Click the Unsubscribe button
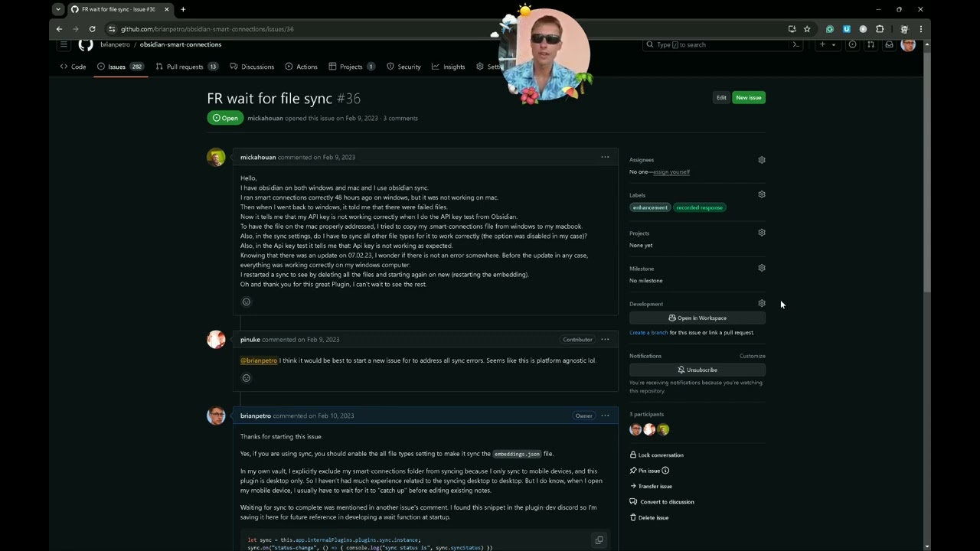 point(697,370)
